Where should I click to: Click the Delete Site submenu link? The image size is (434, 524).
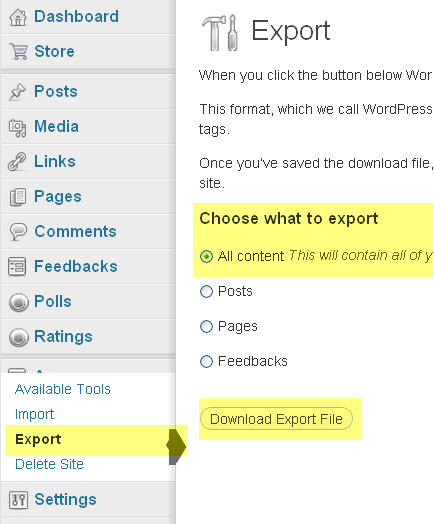pyautogui.click(x=49, y=465)
